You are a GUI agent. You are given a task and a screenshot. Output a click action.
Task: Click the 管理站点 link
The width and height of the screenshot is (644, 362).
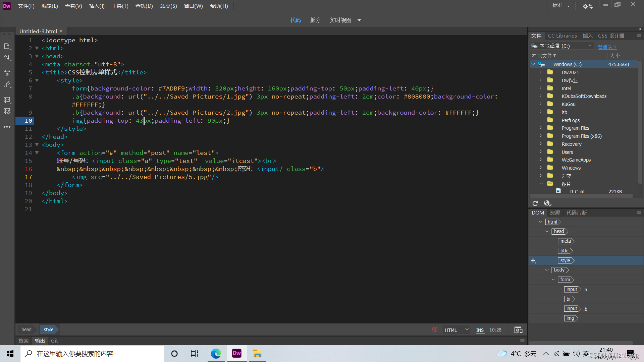click(607, 47)
